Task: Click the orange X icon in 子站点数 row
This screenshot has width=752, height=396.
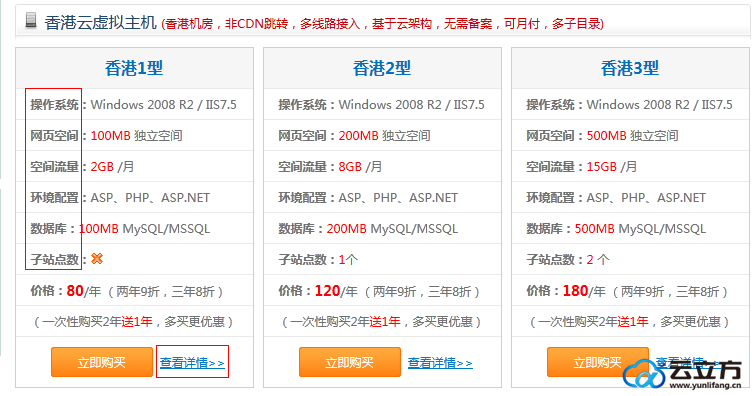Action: (97, 259)
